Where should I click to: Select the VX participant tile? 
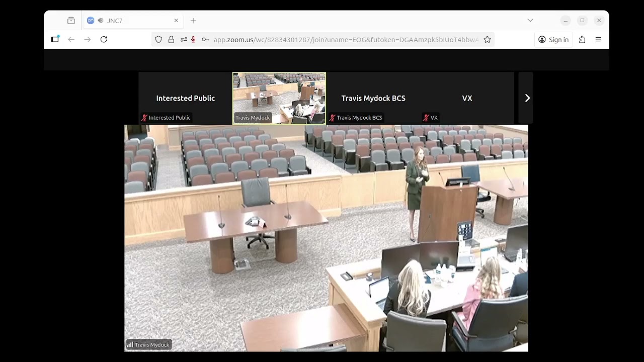[x=467, y=98]
